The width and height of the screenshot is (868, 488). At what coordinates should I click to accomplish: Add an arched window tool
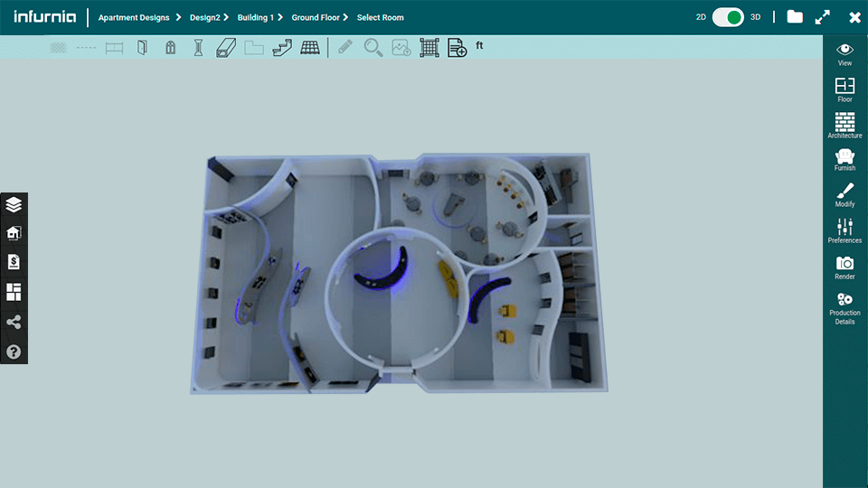tap(171, 48)
